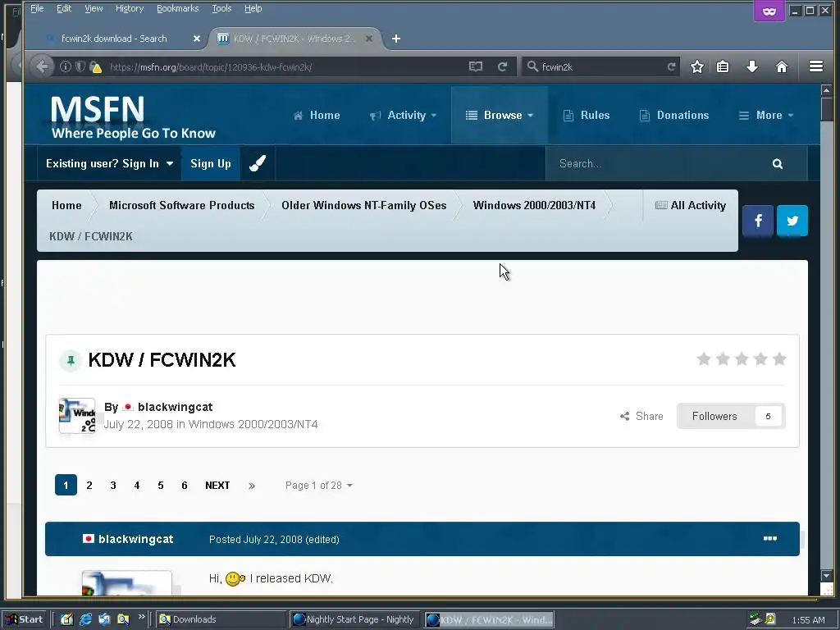Go to the browser home page icon
The height and width of the screenshot is (630, 840).
click(x=782, y=66)
